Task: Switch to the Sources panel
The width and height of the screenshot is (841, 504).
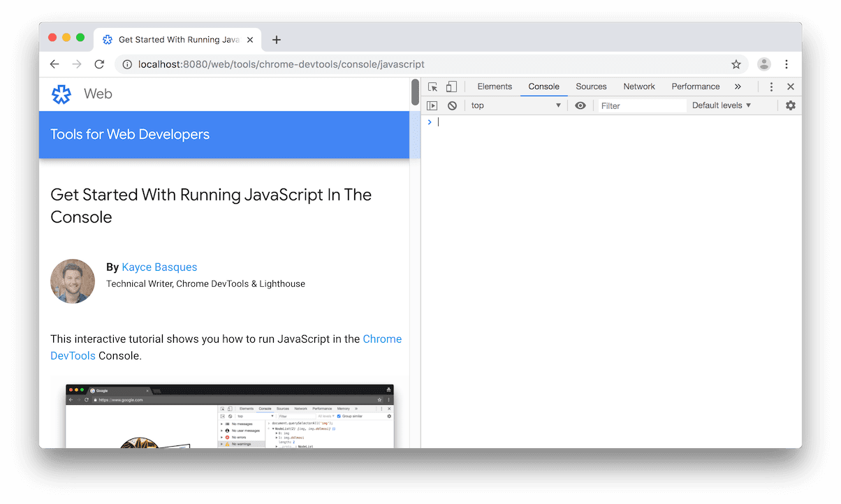Action: point(591,86)
